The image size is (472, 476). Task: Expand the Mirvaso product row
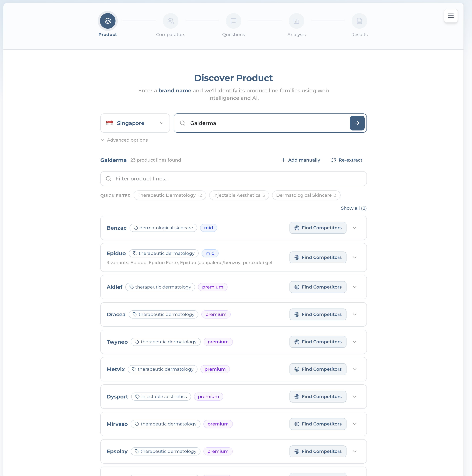(354, 424)
